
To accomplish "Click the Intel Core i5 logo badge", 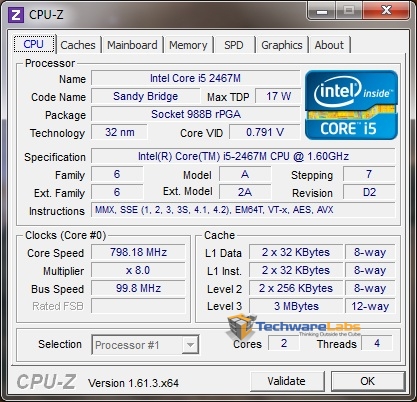I will [x=351, y=105].
